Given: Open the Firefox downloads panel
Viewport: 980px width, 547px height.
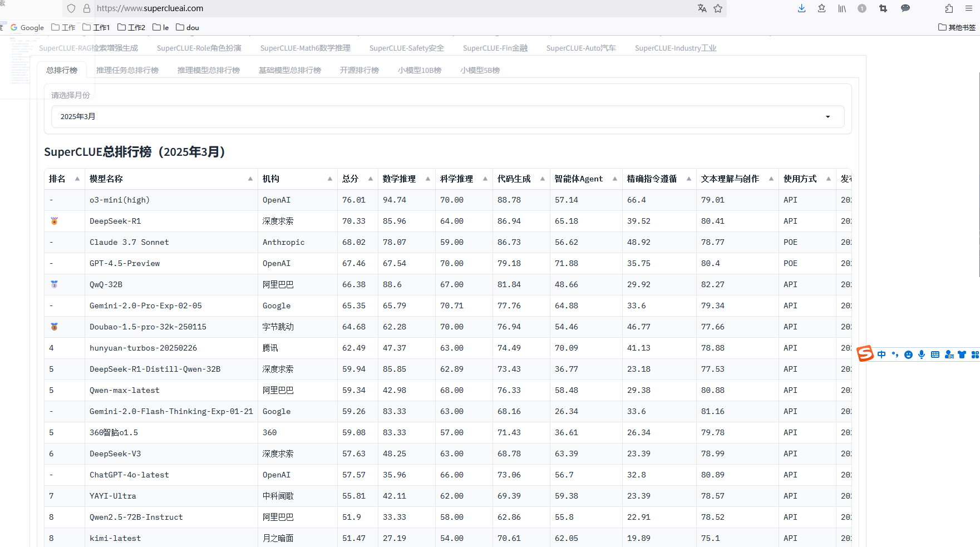Looking at the screenshot, I should tap(801, 8).
